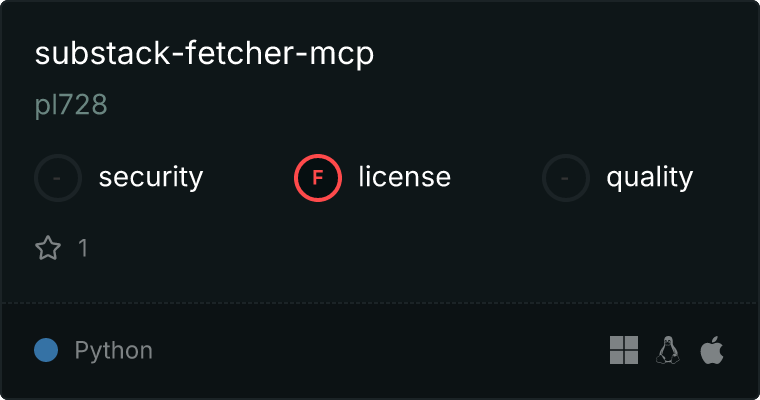
Task: Click the red F license grade badge
Action: [x=317, y=178]
